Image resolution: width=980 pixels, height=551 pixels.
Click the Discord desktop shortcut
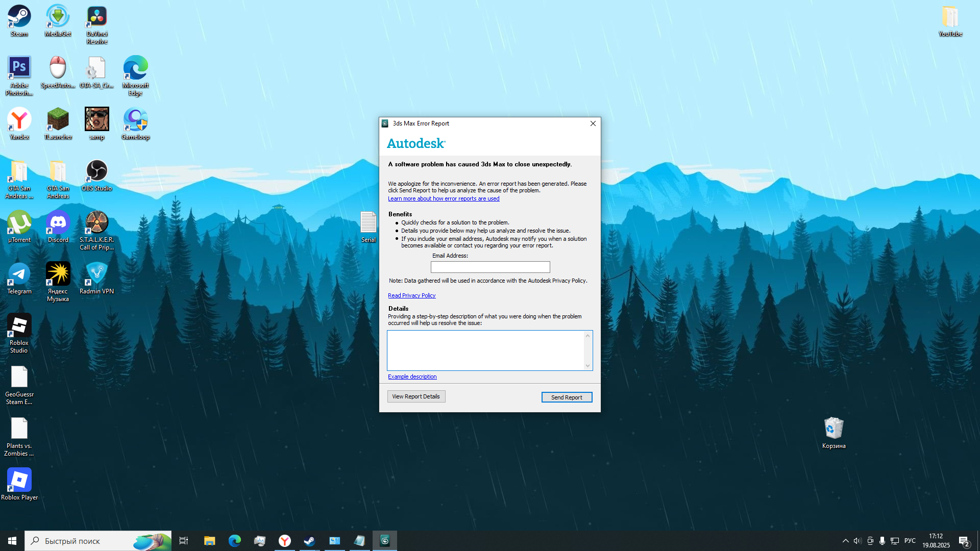(58, 227)
